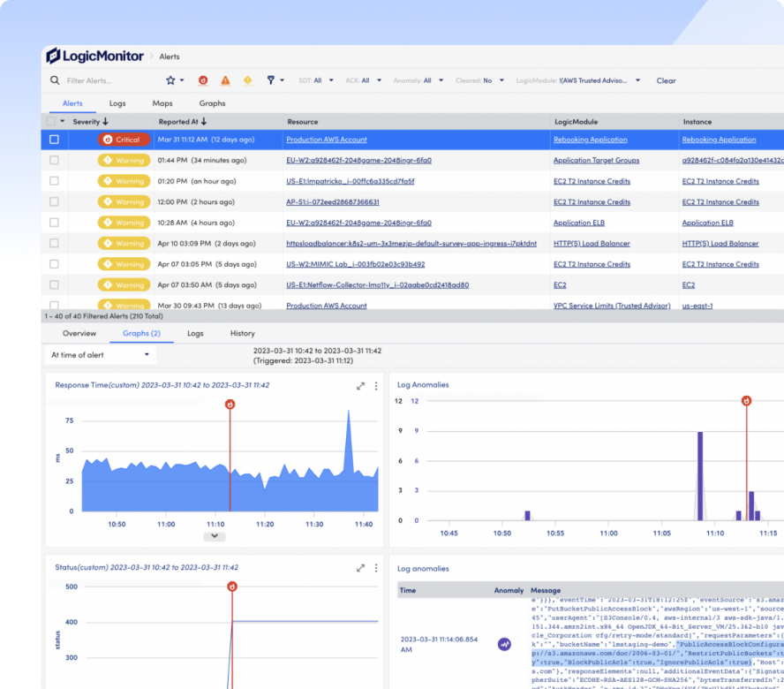Click alert marker on Response Time graph
The image size is (784, 689).
[230, 405]
